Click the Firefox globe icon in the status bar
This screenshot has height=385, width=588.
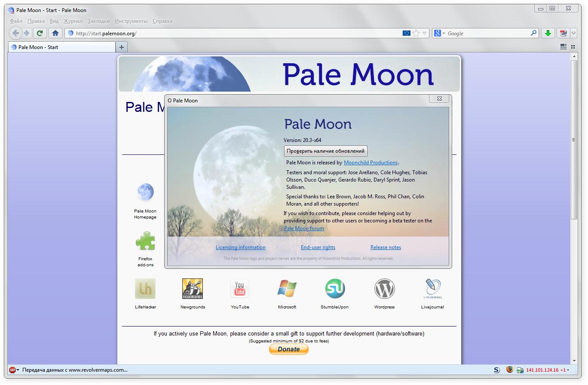(x=510, y=370)
